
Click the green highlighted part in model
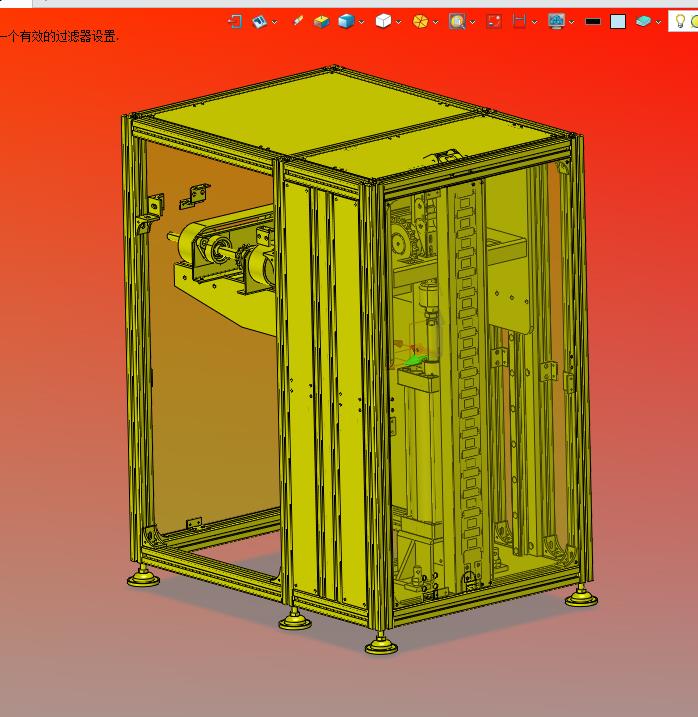click(416, 360)
